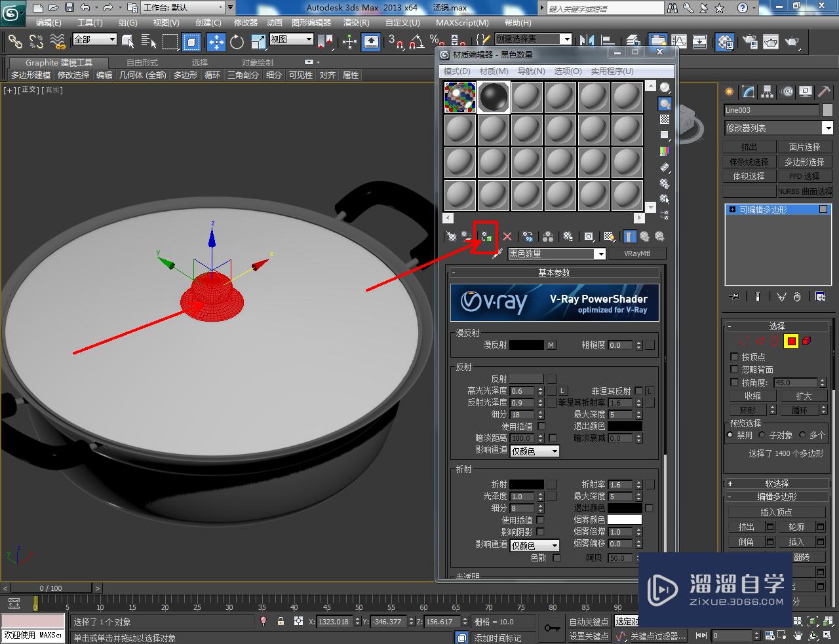Open the Modifier List dropdown
Viewport: 839px width, 644px height.
pyautogui.click(x=778, y=128)
